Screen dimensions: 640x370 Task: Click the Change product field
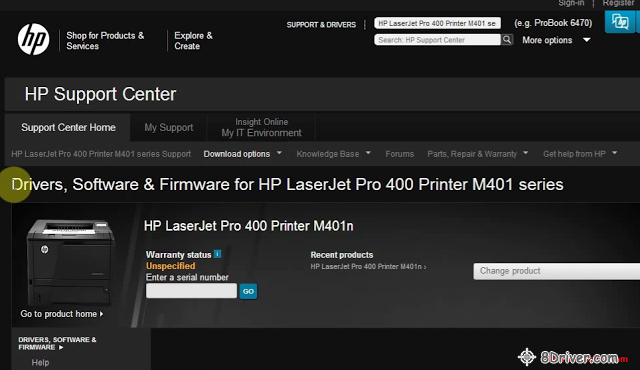click(556, 271)
